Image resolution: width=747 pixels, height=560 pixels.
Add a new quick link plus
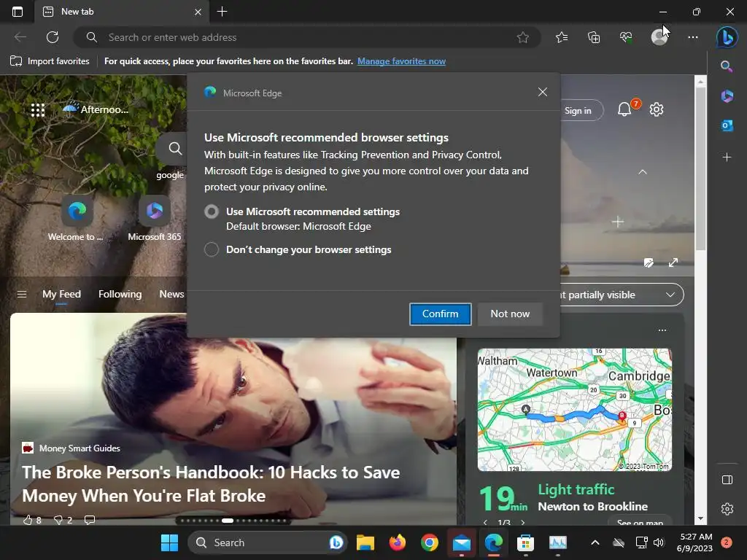(x=618, y=222)
